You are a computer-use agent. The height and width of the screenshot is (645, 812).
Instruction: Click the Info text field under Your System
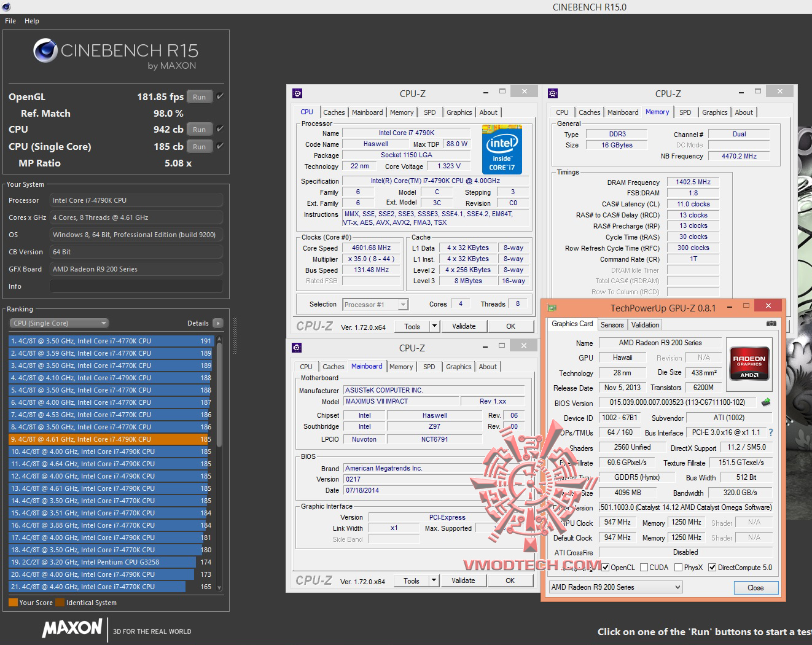click(x=136, y=286)
